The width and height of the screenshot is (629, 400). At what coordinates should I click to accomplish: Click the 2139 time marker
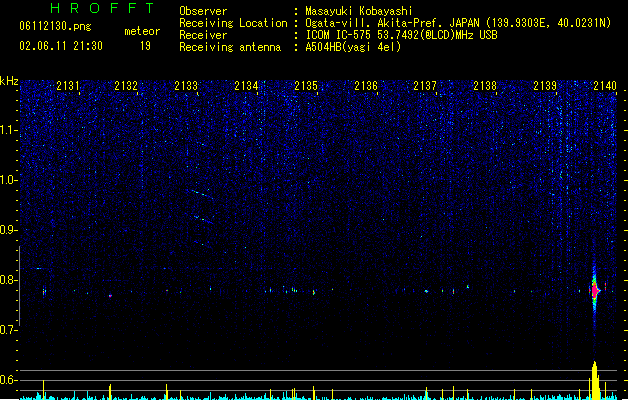545,86
